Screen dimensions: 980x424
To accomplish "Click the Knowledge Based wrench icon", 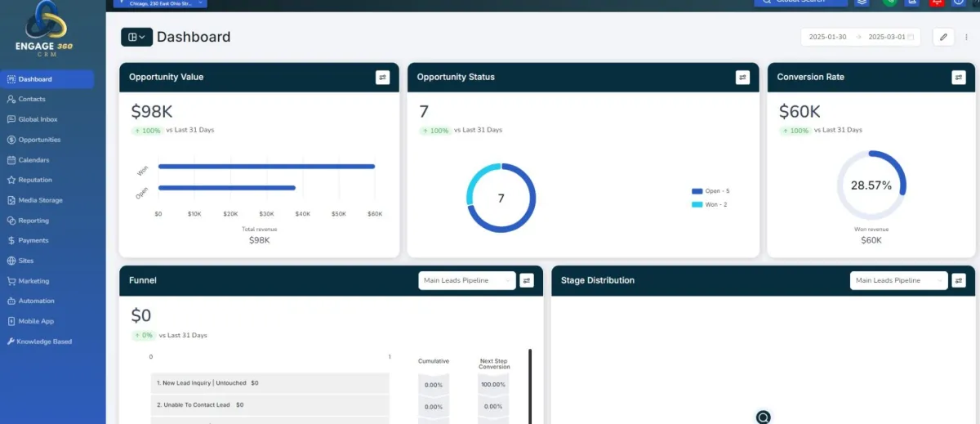I will tap(10, 341).
